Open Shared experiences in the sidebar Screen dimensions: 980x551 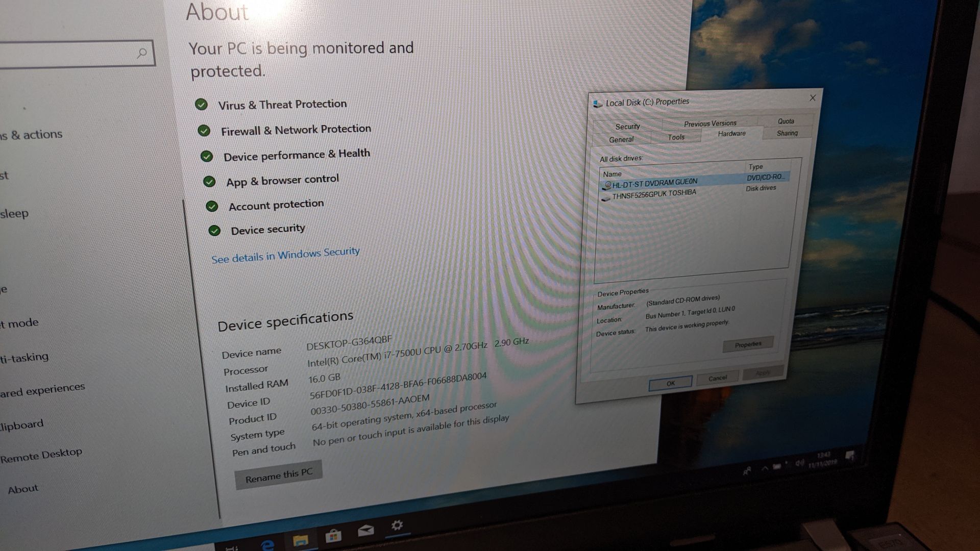point(42,390)
